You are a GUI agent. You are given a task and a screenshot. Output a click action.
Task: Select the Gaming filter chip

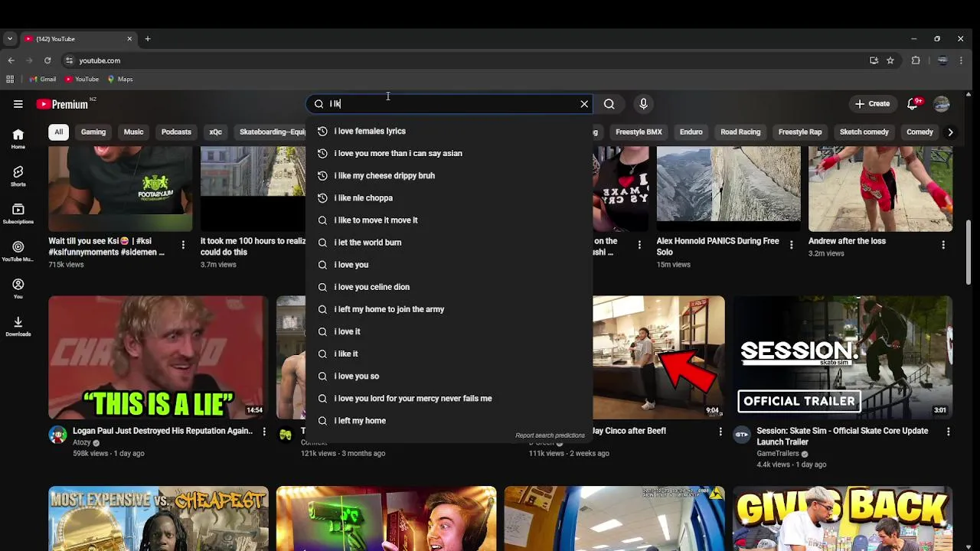(x=93, y=132)
